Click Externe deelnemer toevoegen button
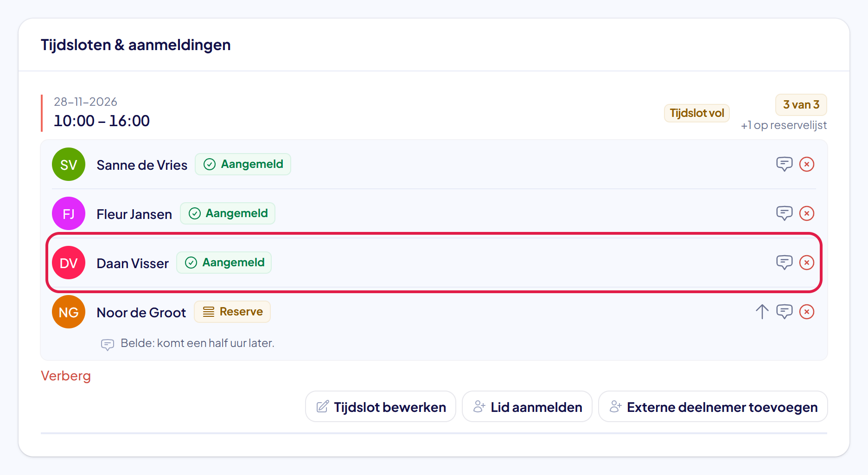This screenshot has width=868, height=475. (713, 407)
